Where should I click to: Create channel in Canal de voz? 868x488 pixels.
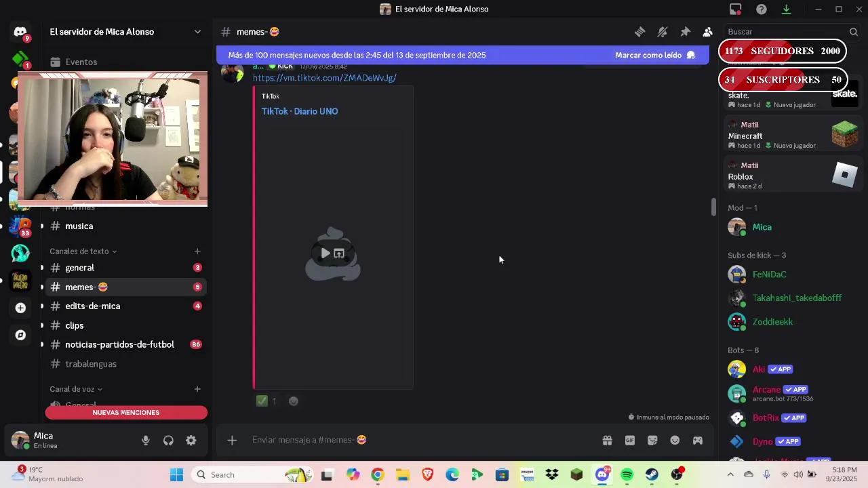pos(197,389)
